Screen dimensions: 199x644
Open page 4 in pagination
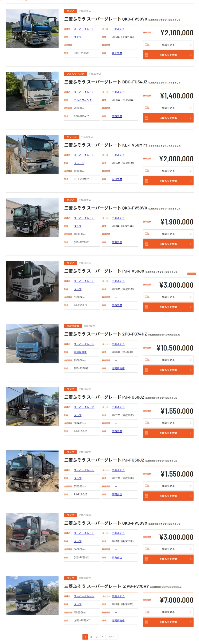tap(103, 637)
